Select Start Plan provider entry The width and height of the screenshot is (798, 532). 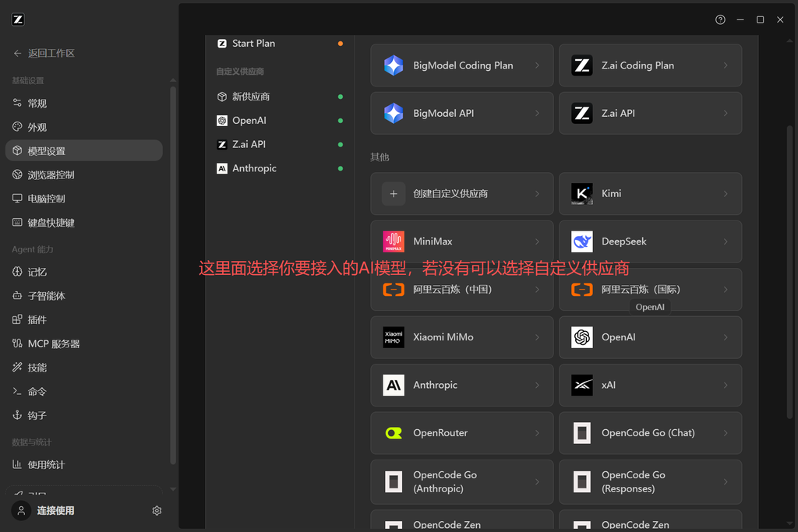(x=280, y=44)
